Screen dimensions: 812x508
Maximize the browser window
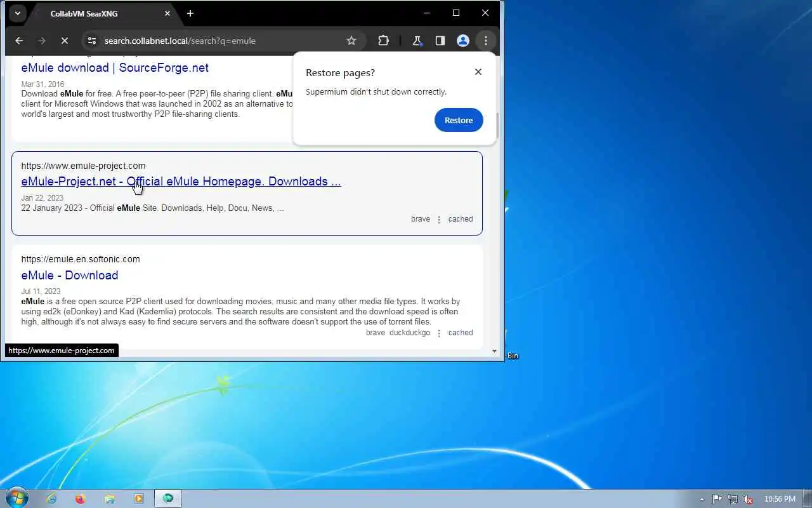tap(455, 13)
